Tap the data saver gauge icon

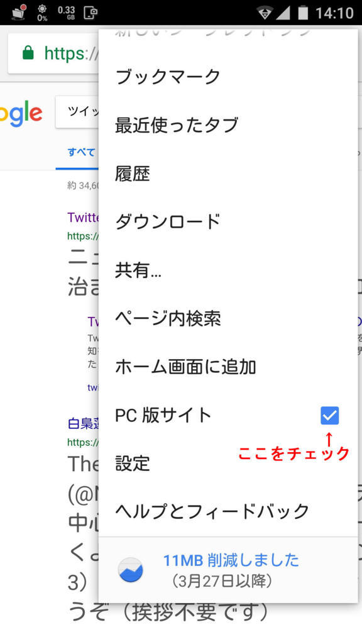(130, 570)
